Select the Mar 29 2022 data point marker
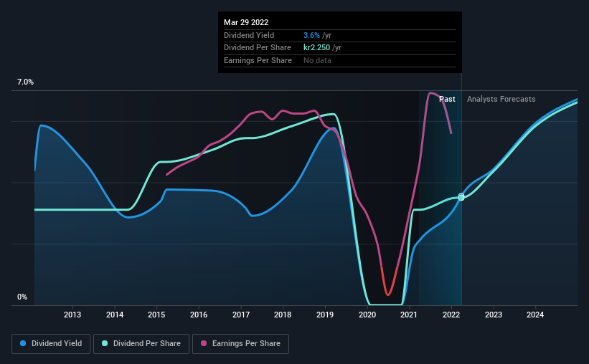 click(x=461, y=197)
